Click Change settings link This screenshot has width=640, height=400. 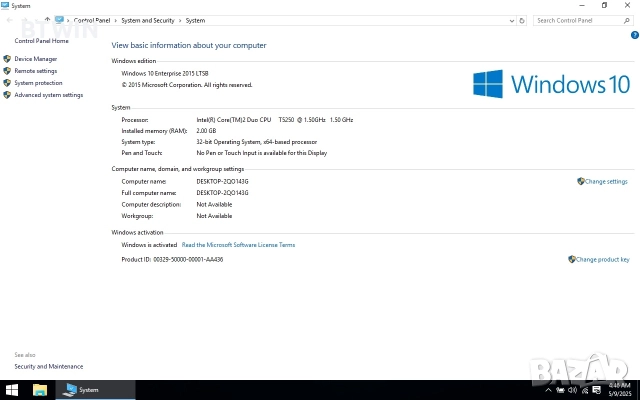coord(606,182)
